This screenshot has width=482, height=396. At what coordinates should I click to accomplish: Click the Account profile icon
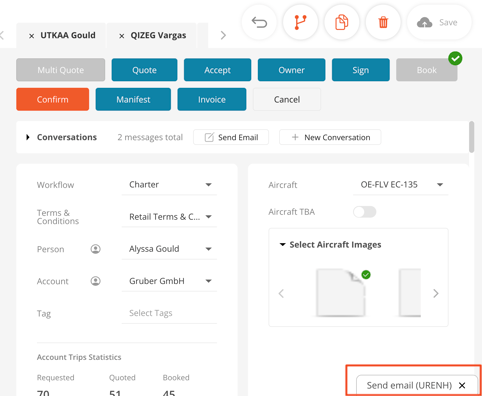96,281
